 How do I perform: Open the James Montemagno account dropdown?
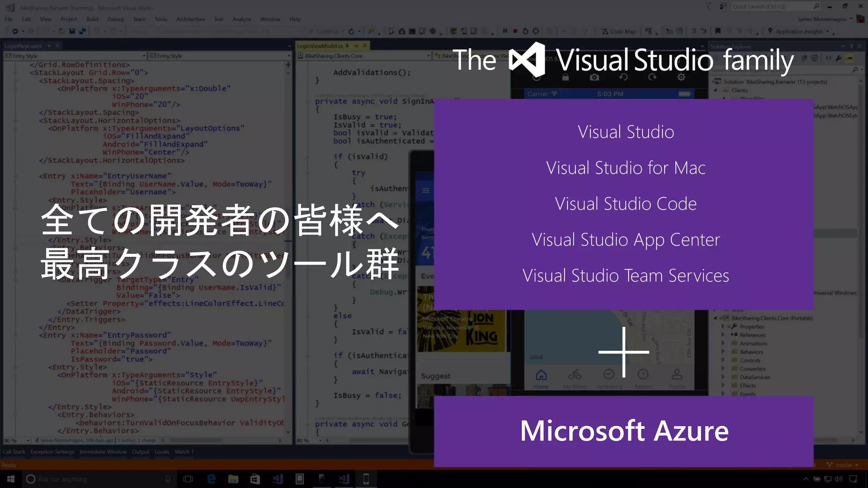point(824,19)
